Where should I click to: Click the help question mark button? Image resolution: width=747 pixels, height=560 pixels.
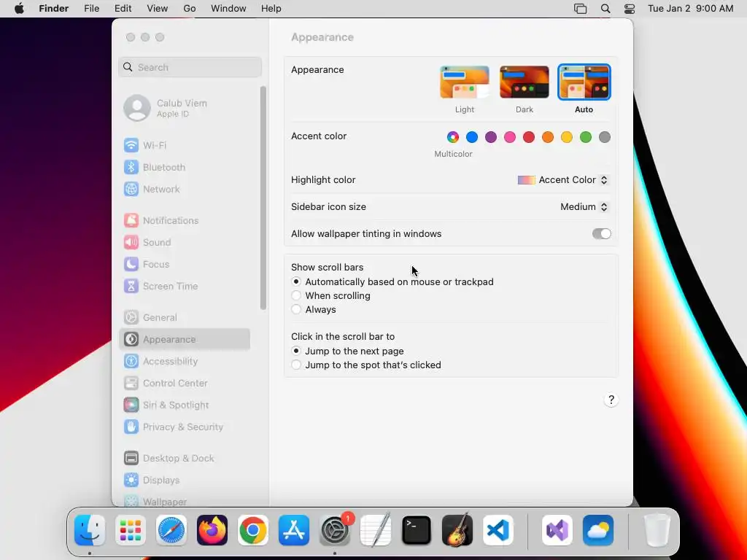(x=611, y=400)
